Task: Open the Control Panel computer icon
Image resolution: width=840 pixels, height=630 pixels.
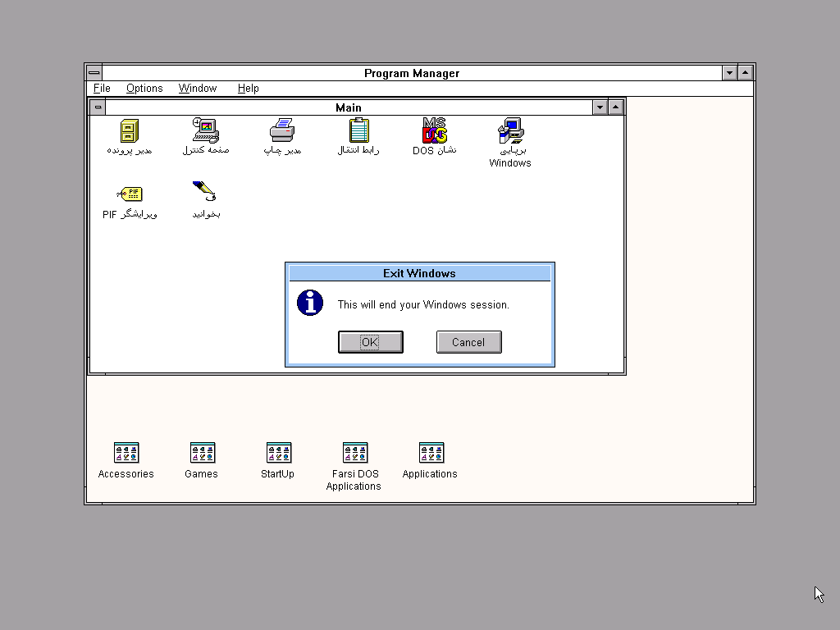Action: pos(205,130)
